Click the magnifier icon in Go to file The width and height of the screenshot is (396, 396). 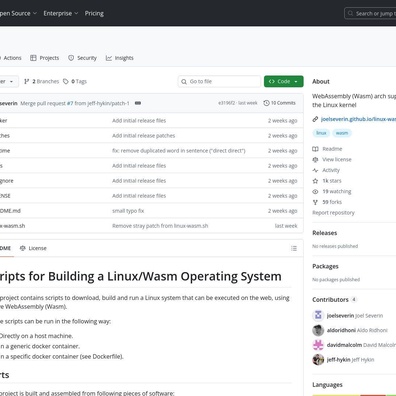coord(184,81)
